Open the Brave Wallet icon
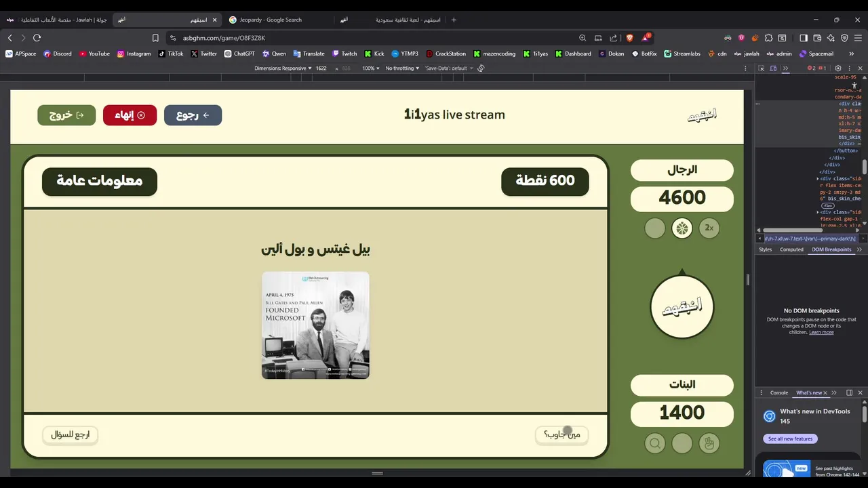The width and height of the screenshot is (868, 488). [x=817, y=38]
